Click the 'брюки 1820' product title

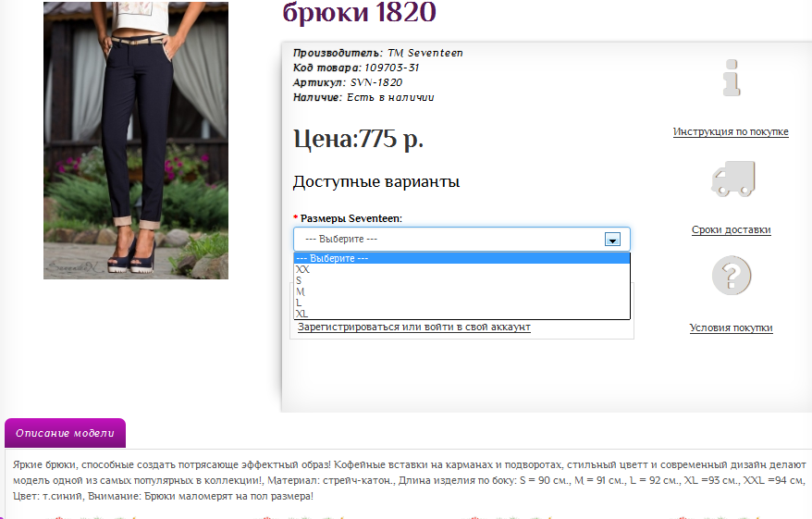tap(359, 13)
